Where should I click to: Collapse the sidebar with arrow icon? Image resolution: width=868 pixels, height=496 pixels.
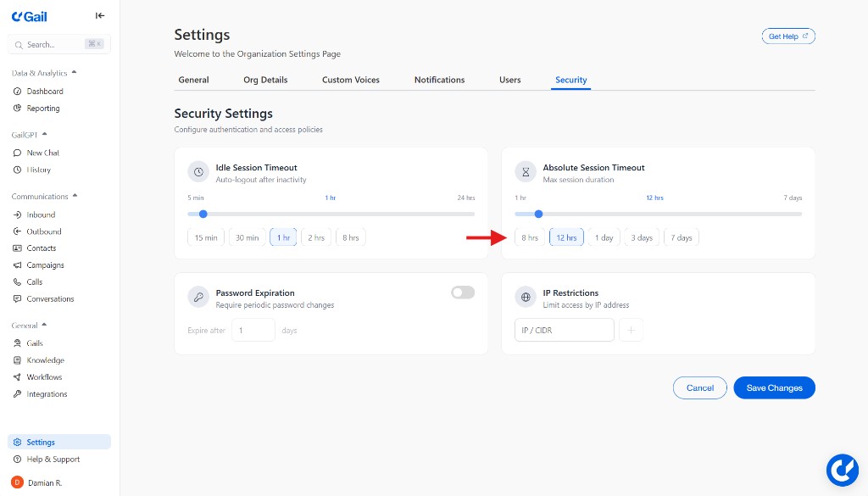coord(100,15)
